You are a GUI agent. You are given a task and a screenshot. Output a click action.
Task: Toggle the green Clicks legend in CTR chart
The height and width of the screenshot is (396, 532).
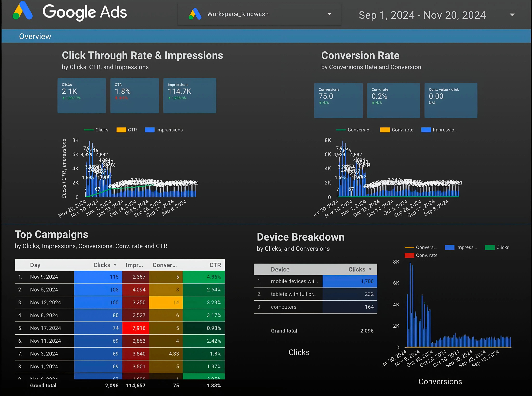(96, 130)
